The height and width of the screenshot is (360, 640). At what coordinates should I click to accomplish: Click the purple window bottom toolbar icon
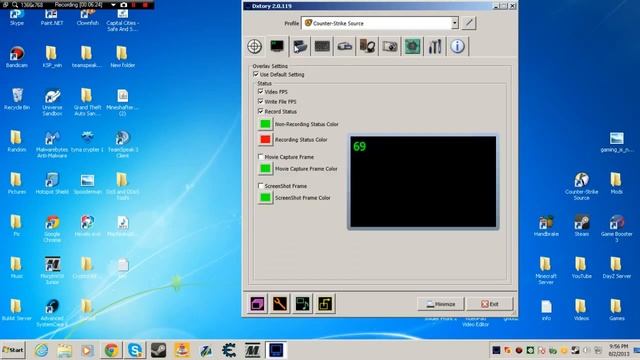click(x=257, y=304)
